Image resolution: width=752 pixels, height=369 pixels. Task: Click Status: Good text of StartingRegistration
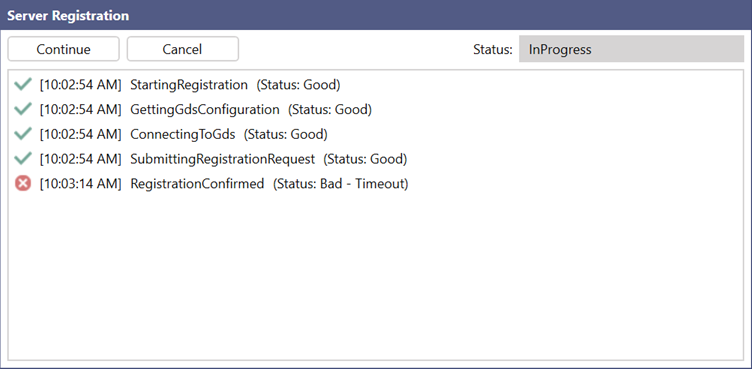(298, 85)
